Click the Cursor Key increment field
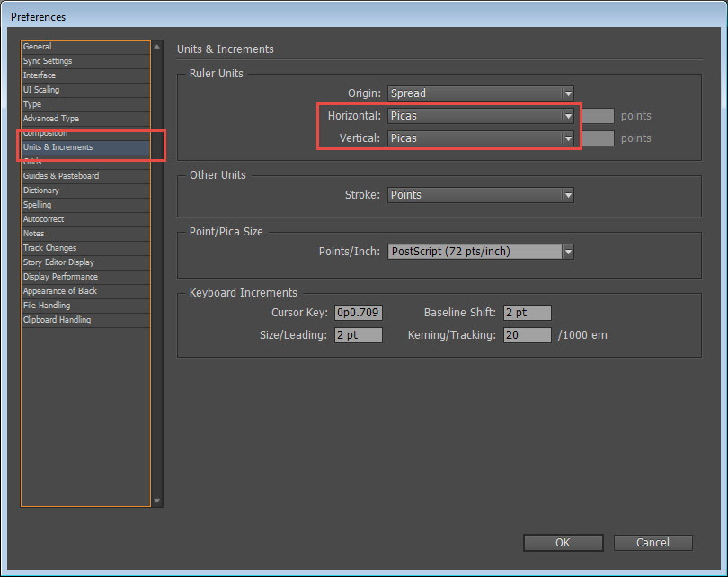This screenshot has height=577, width=728. [359, 313]
